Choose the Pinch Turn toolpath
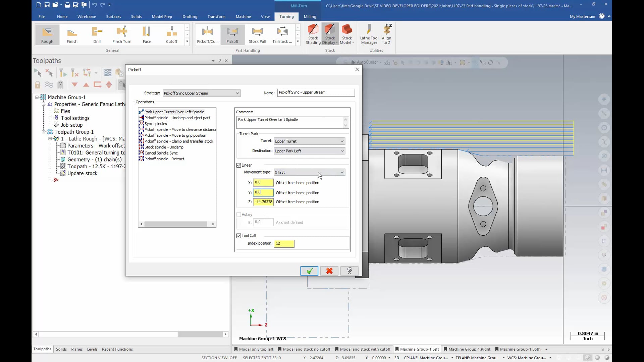This screenshot has height=362, width=644. click(x=122, y=35)
